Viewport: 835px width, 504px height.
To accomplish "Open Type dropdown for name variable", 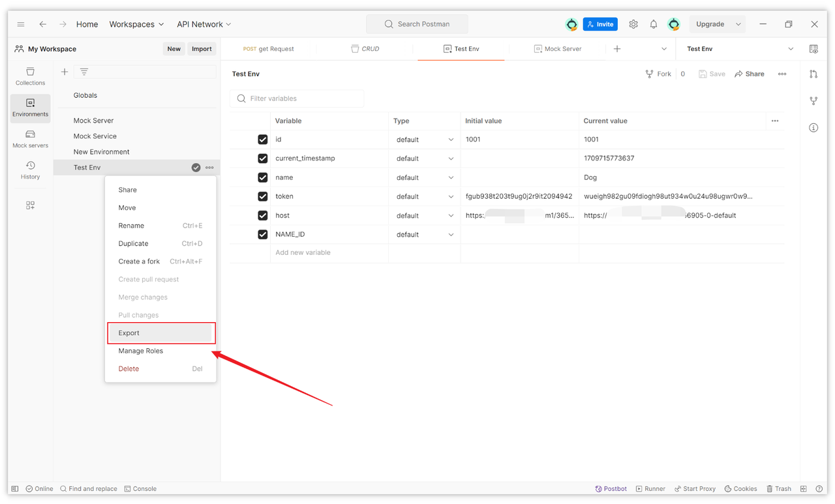I will point(425,177).
